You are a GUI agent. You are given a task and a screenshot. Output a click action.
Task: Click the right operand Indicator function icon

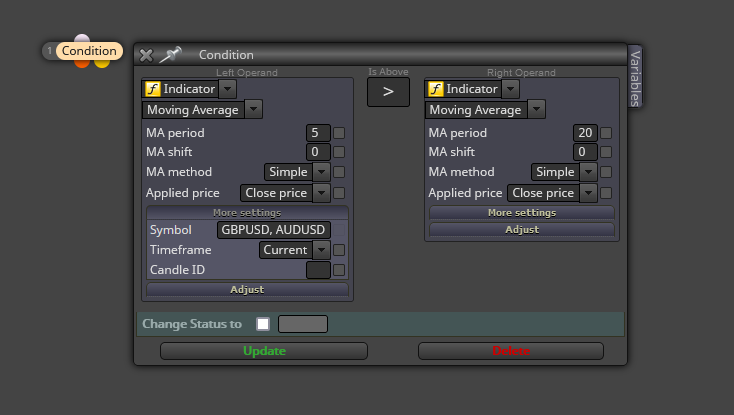pos(435,89)
